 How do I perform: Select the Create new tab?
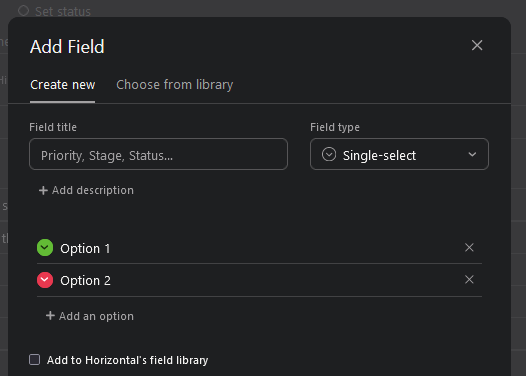63,85
